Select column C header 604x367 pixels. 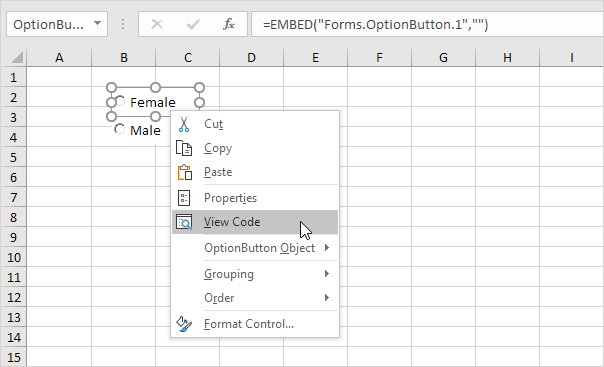[x=188, y=57]
